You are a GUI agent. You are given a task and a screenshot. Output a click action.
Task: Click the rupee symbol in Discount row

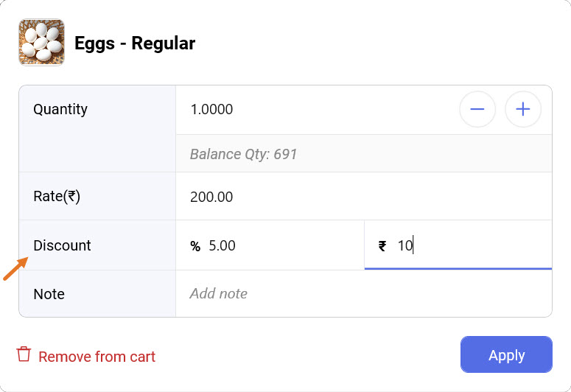pos(382,246)
